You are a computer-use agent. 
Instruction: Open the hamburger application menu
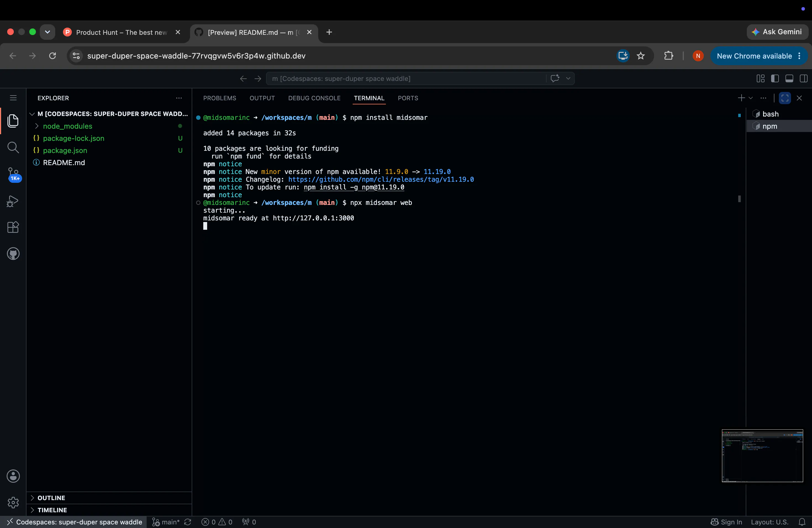13,98
